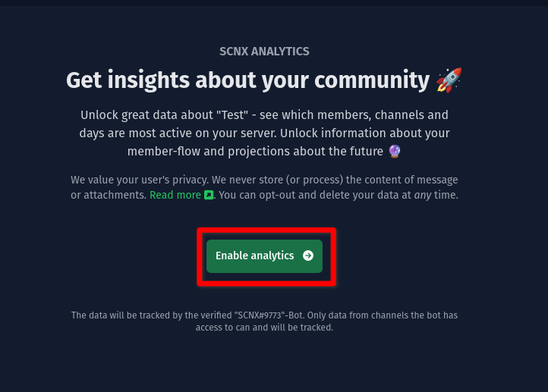This screenshot has width=548, height=392.
Task: Click the italic word "any"
Action: click(x=423, y=195)
